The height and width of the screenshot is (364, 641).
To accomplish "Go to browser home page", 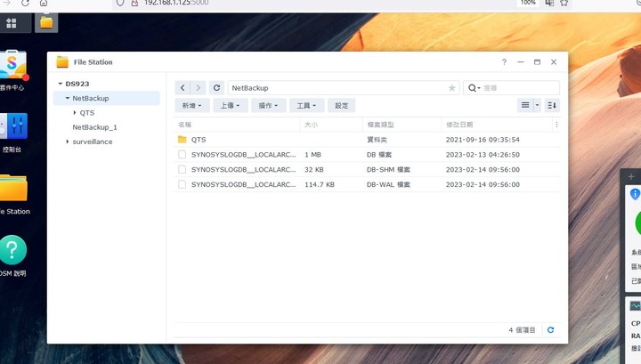I will point(44,3).
